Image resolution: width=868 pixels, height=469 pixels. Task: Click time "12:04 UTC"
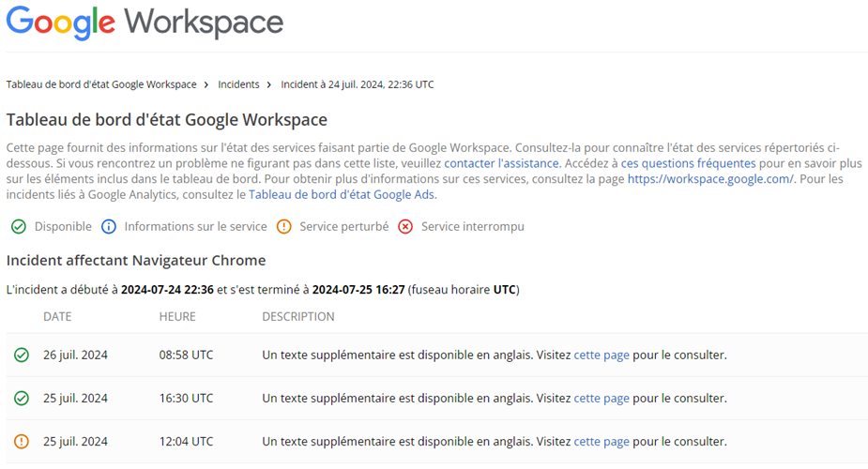coord(186,442)
